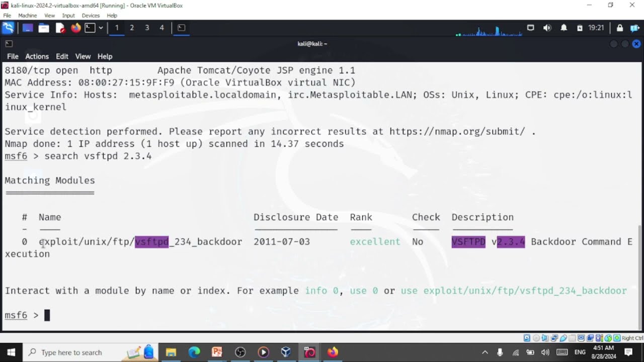Click the show desktop icon in Kali panel
644x362 pixels.
click(x=27, y=28)
